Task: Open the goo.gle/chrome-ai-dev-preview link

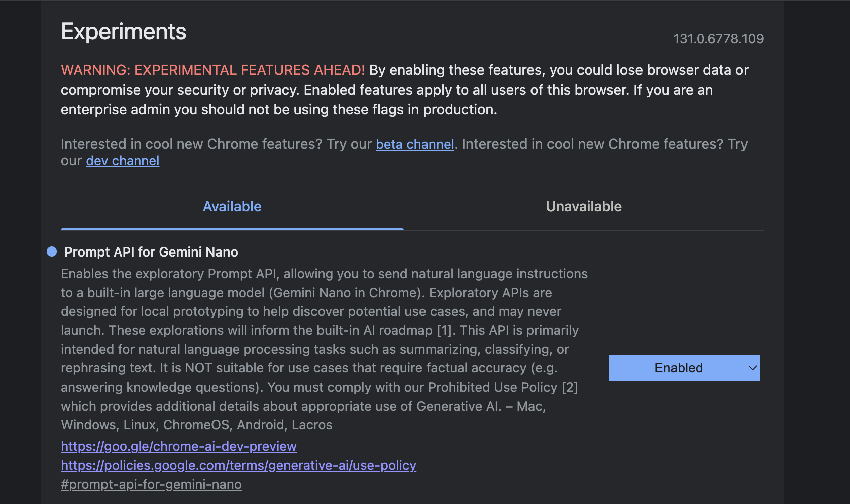Action: (179, 446)
